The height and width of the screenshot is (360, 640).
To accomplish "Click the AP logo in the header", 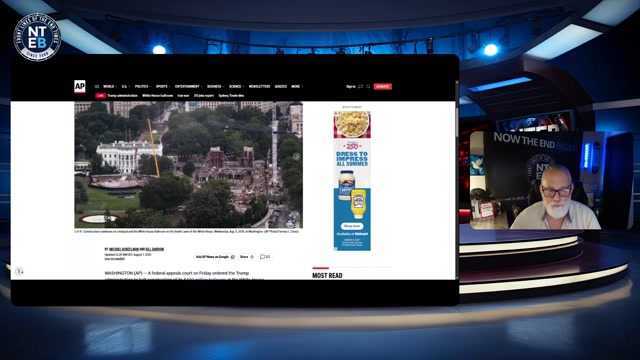I will (x=80, y=87).
